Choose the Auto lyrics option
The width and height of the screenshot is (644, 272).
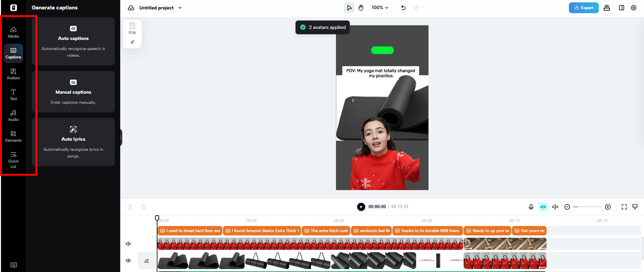point(73,142)
